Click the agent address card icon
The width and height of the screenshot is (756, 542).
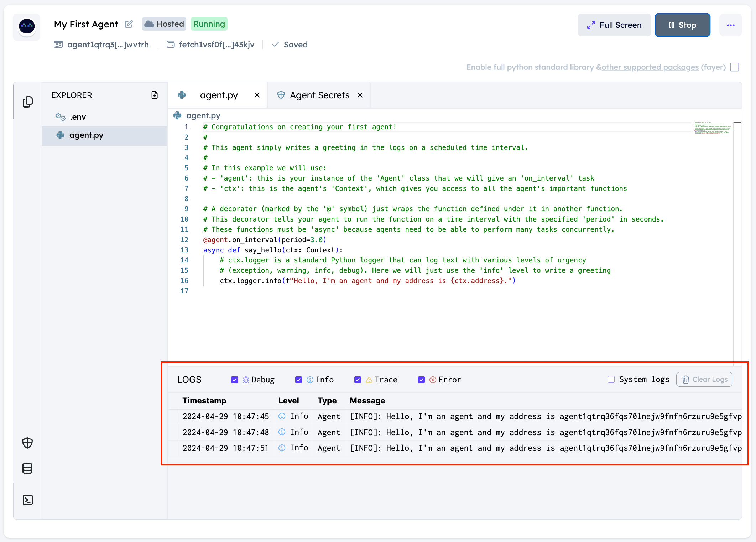58,45
